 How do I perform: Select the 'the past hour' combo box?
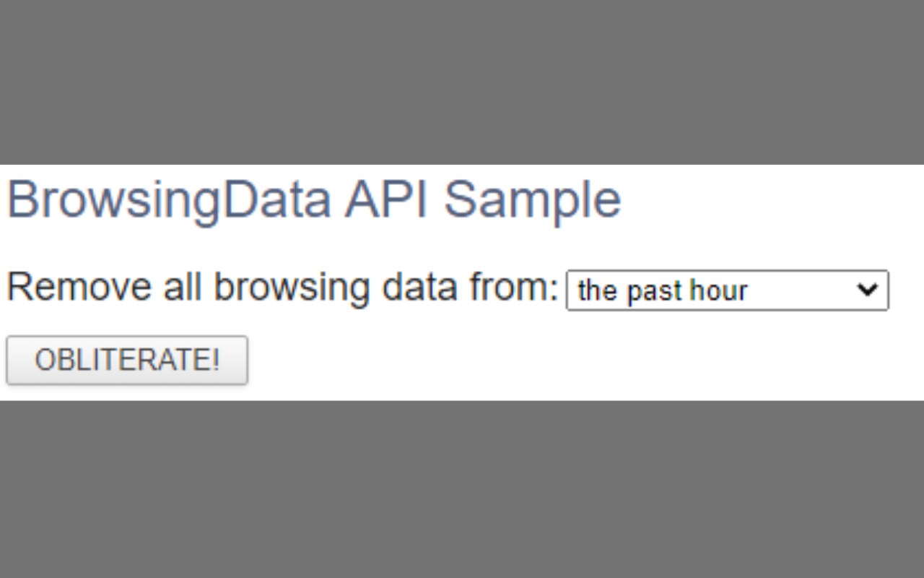pos(727,290)
